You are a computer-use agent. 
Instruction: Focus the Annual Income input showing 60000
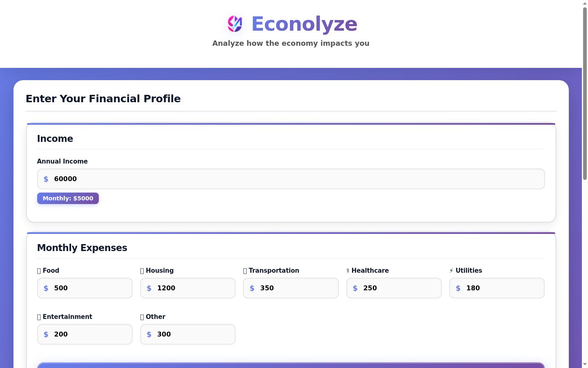(x=291, y=179)
